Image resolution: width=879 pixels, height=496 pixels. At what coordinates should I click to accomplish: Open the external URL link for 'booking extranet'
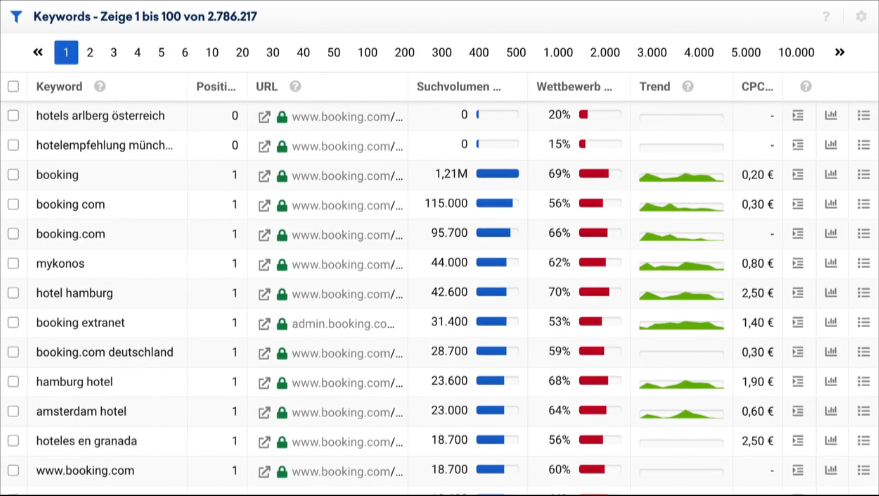pyautogui.click(x=264, y=324)
